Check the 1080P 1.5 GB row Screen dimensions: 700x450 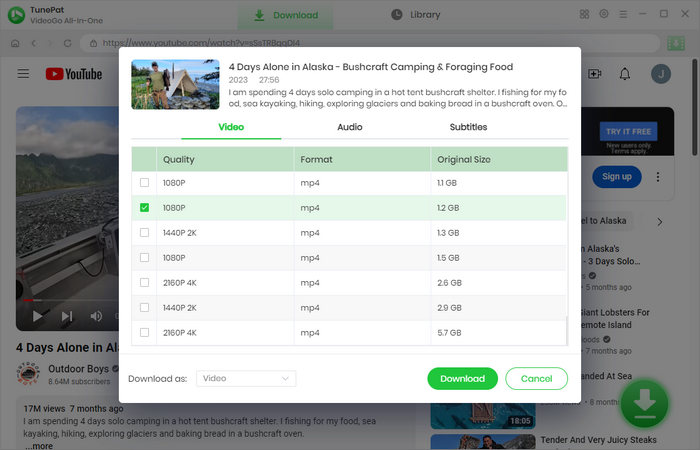click(x=144, y=258)
